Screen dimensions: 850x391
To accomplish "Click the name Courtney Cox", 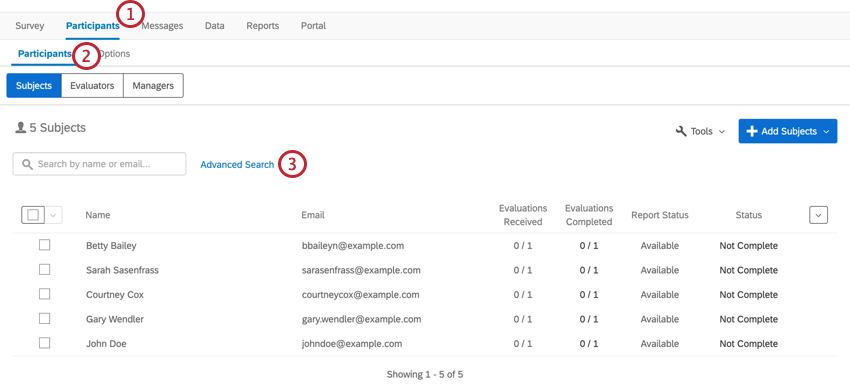I will click(x=115, y=294).
